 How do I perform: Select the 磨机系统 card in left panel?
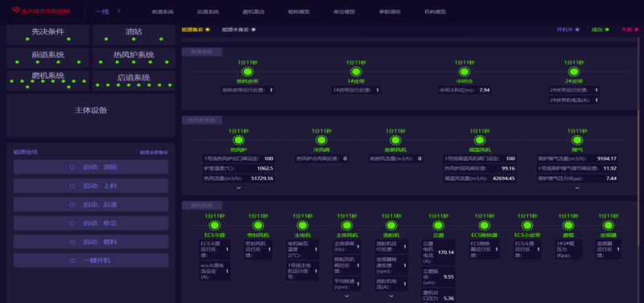coord(48,80)
